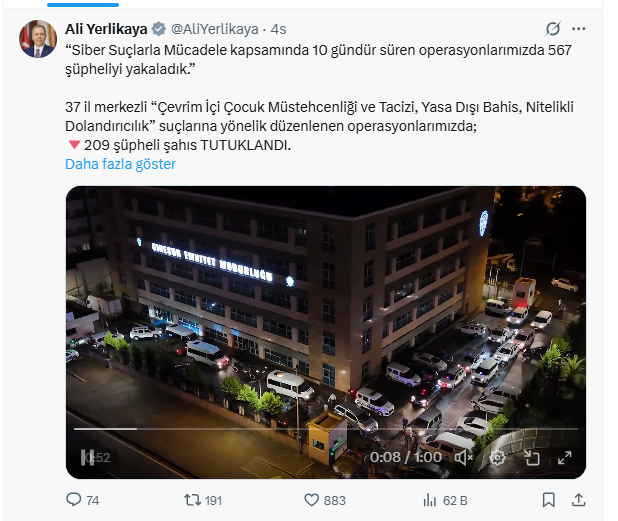This screenshot has width=618, height=521.
Task: Click the Grok icon on the tweet
Action: pos(553,29)
